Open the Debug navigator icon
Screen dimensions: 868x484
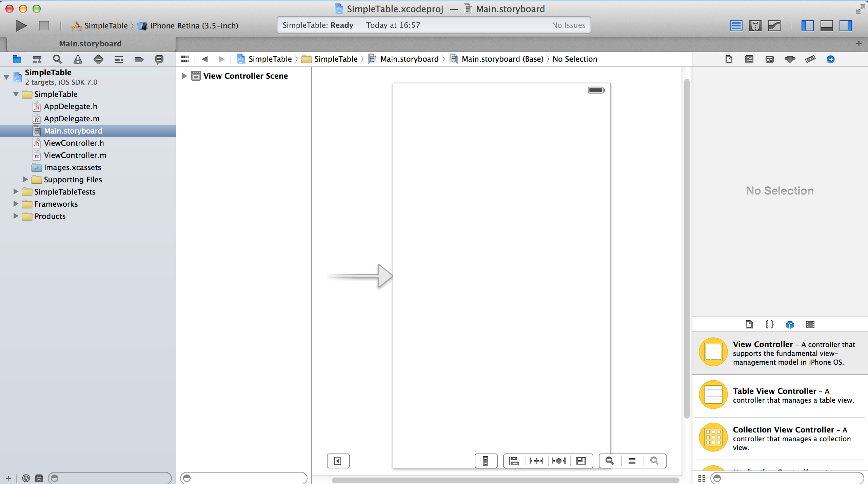(118, 59)
